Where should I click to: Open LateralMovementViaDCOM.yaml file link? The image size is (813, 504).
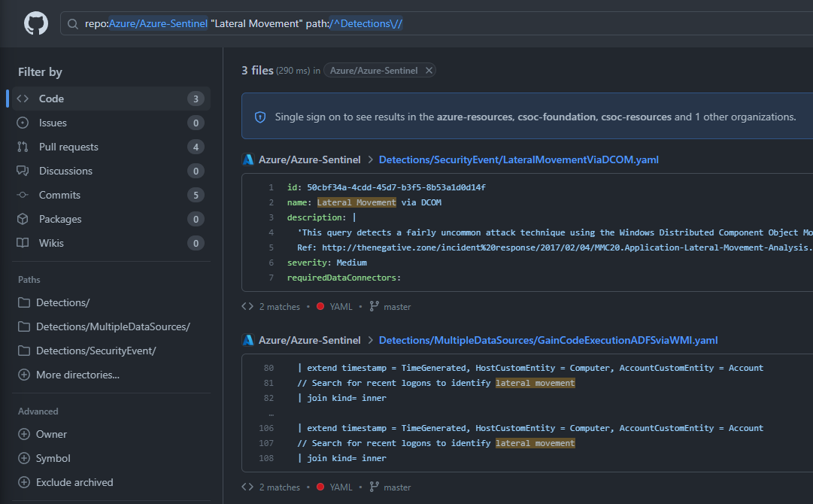(518, 159)
